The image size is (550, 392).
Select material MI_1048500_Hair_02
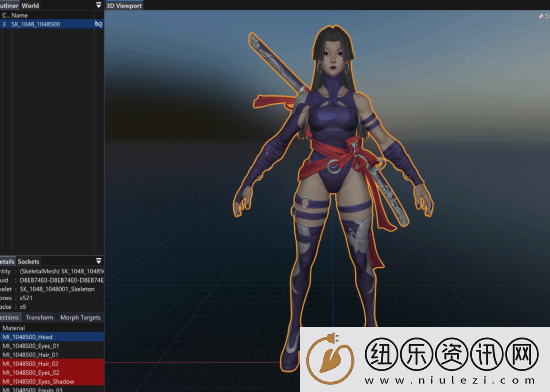tap(52, 364)
